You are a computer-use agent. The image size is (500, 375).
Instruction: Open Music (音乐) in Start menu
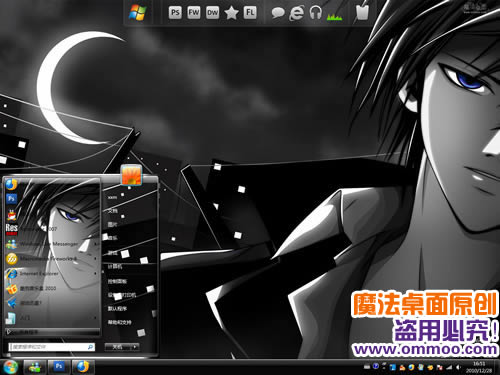[x=112, y=238]
